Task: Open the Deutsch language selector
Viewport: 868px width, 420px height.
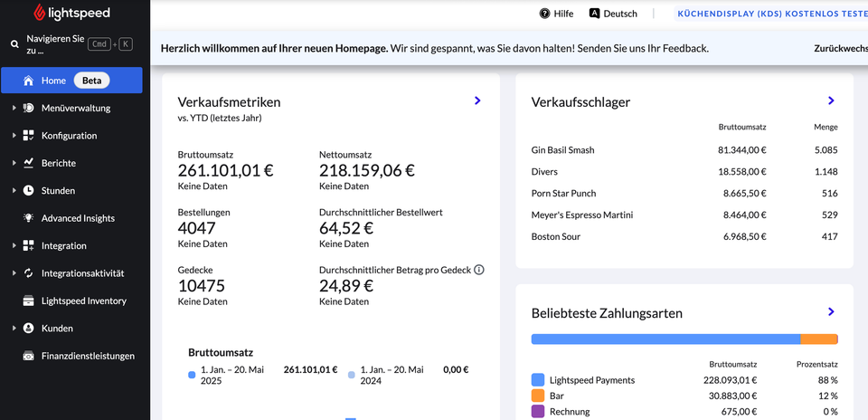Action: click(613, 14)
